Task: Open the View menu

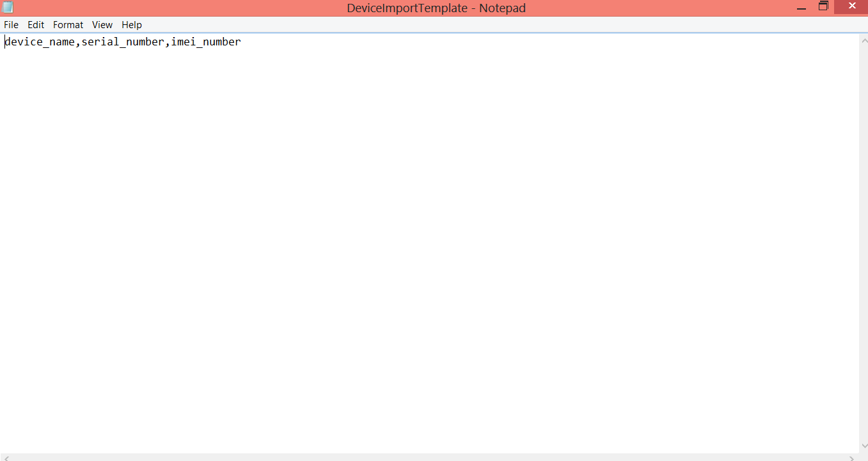Action: tap(102, 25)
